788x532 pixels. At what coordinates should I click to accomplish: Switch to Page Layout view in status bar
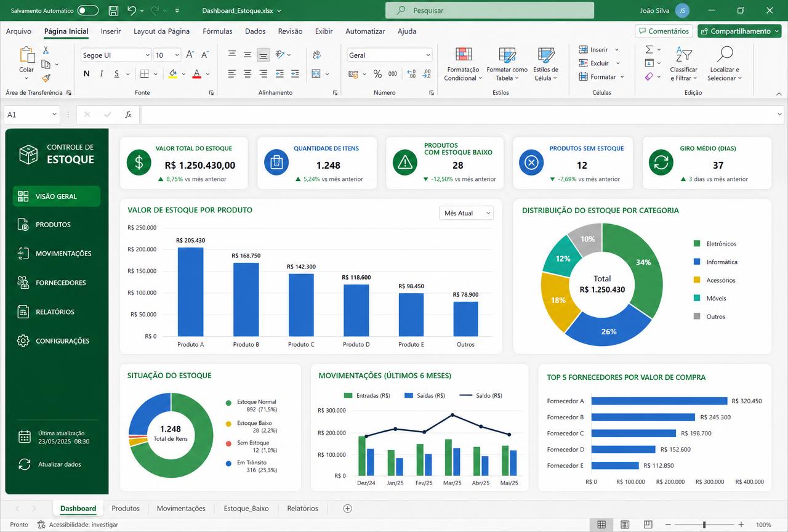tap(625, 525)
